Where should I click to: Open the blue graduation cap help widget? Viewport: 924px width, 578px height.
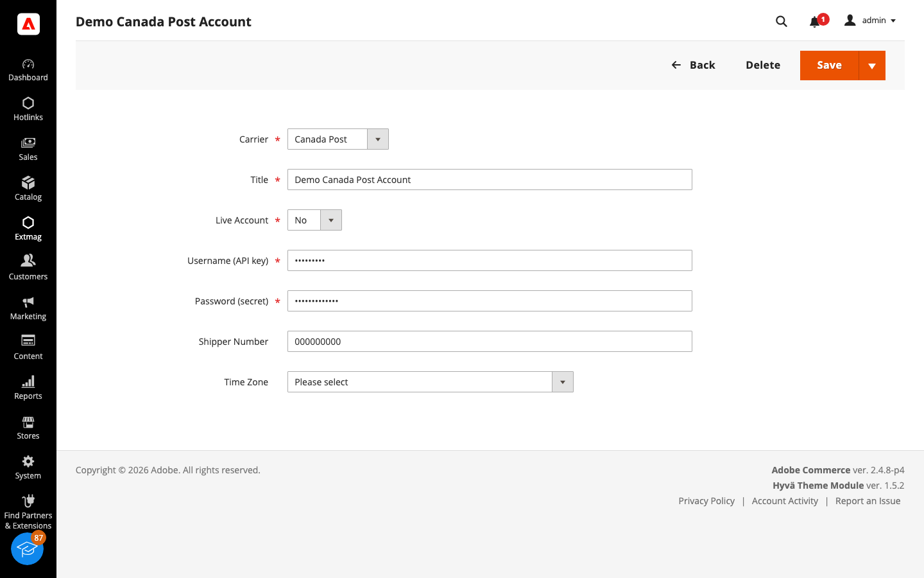coord(27,549)
